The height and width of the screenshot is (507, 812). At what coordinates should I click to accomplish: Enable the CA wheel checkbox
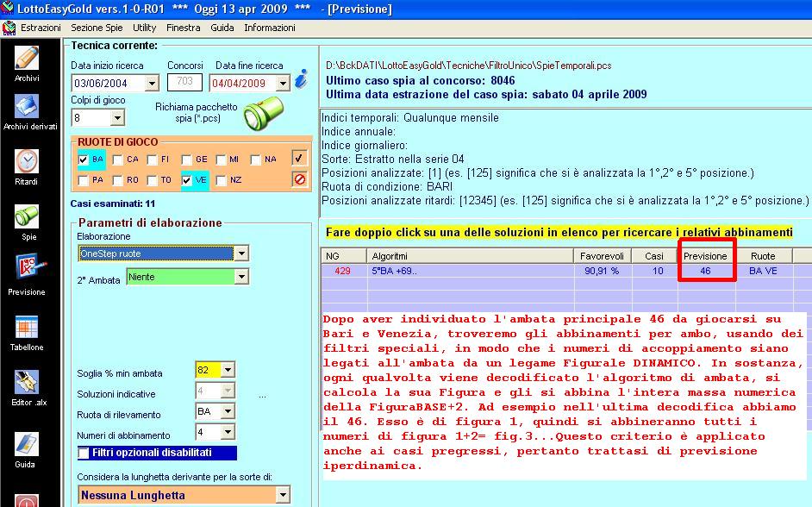[117, 160]
